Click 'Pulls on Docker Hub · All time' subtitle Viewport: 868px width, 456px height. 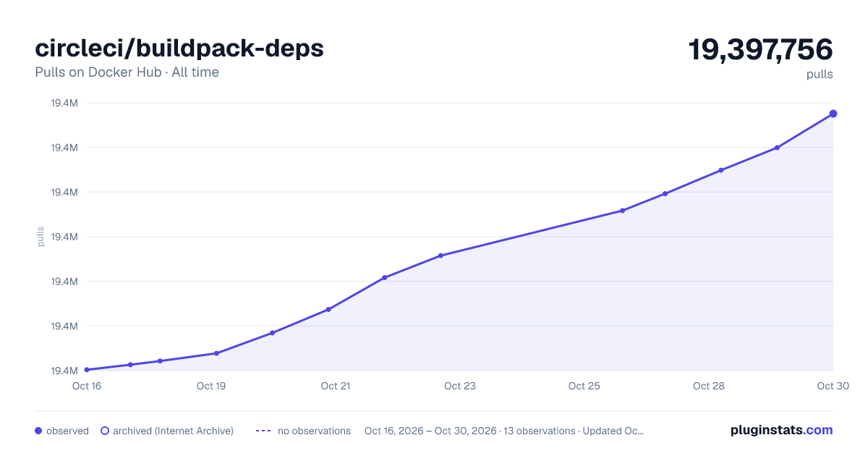coord(127,72)
